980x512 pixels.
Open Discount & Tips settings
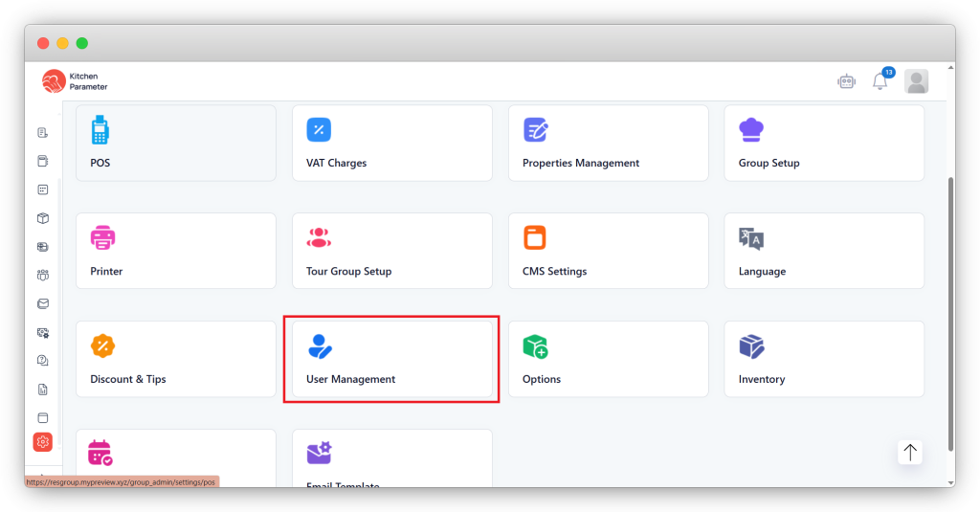175,359
